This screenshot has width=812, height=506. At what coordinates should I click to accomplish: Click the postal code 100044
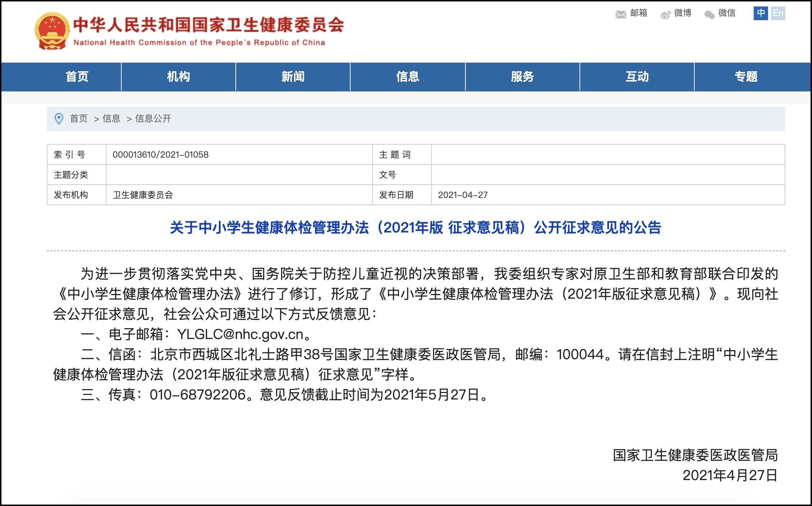[x=580, y=354]
